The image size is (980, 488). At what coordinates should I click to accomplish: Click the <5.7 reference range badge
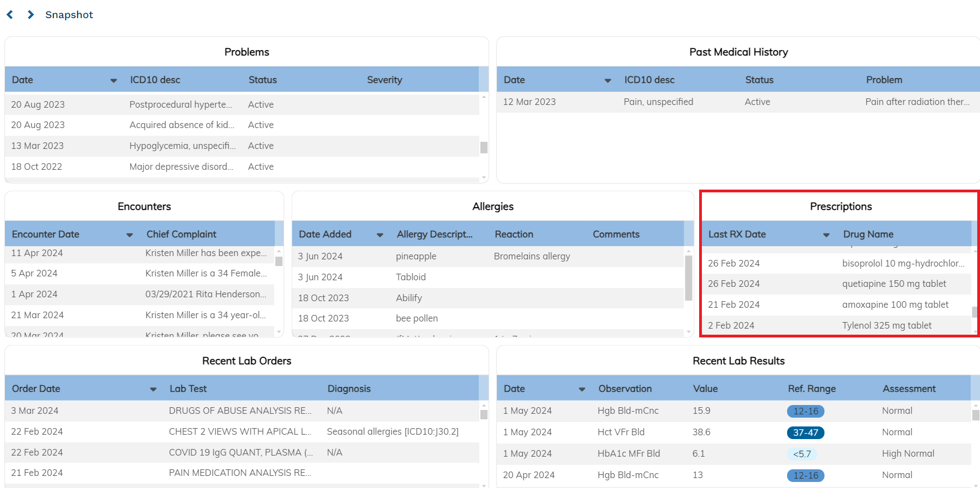802,454
